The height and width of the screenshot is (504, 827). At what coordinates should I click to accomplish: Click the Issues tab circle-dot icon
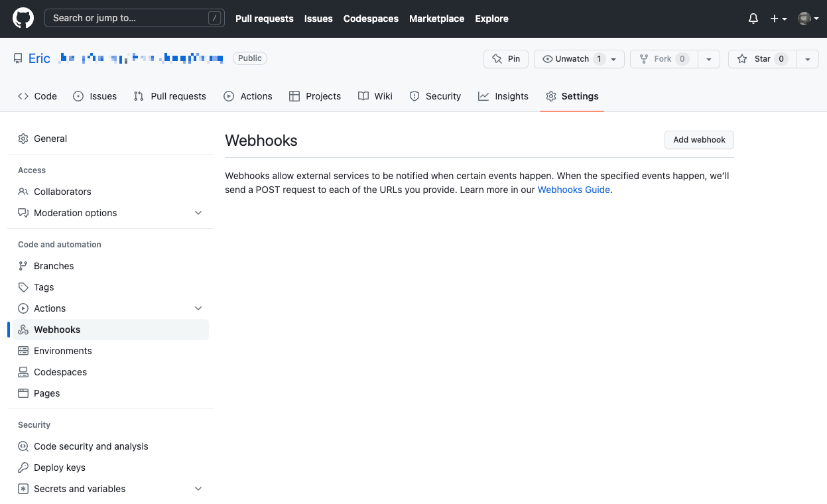pos(78,96)
